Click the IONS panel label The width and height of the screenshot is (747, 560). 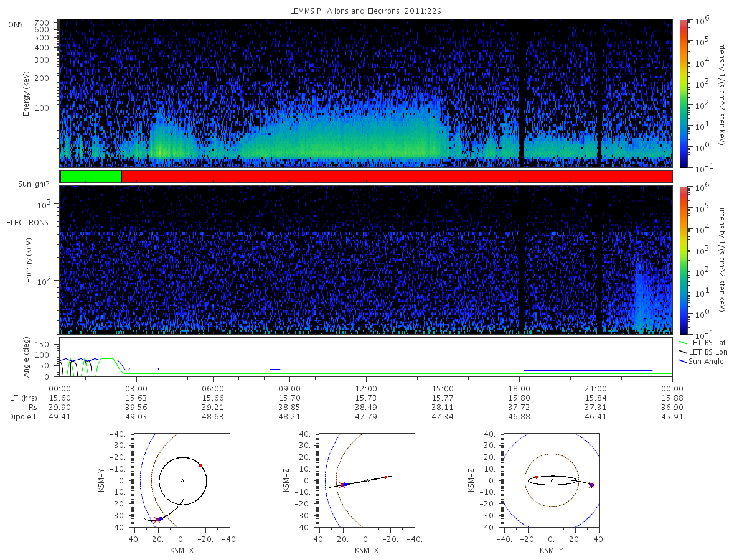pyautogui.click(x=16, y=24)
